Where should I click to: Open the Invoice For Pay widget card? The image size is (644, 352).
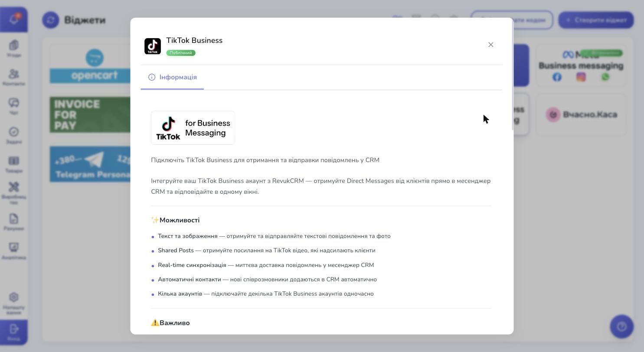click(90, 114)
